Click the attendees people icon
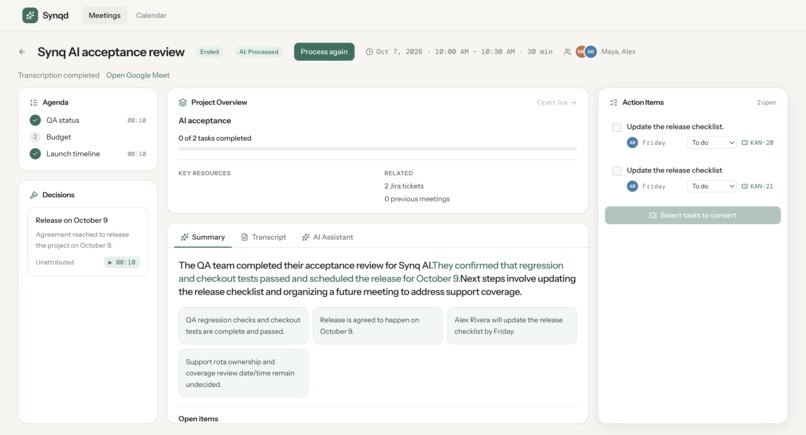The width and height of the screenshot is (806, 435). [x=567, y=51]
